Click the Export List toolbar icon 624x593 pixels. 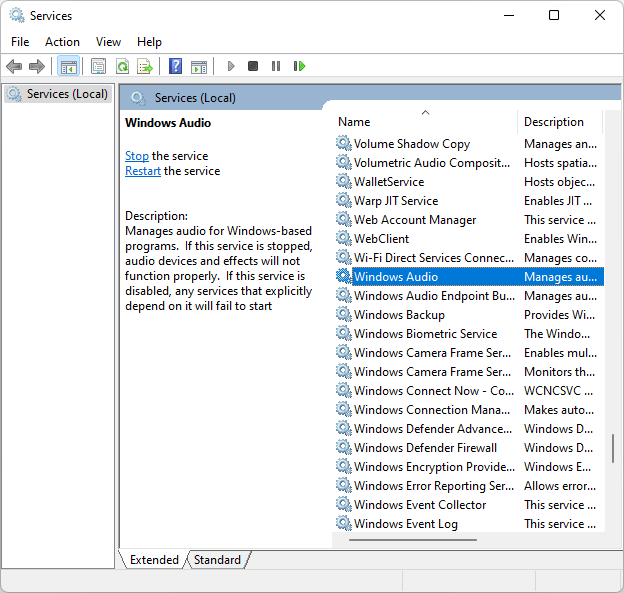145,66
